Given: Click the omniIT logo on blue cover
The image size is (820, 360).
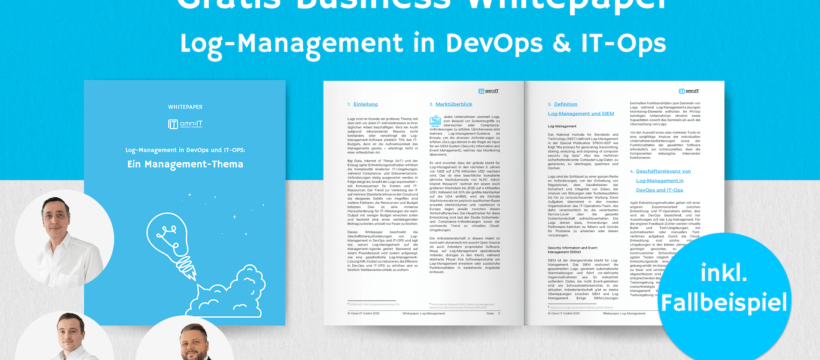Looking at the screenshot, I should pos(185,124).
